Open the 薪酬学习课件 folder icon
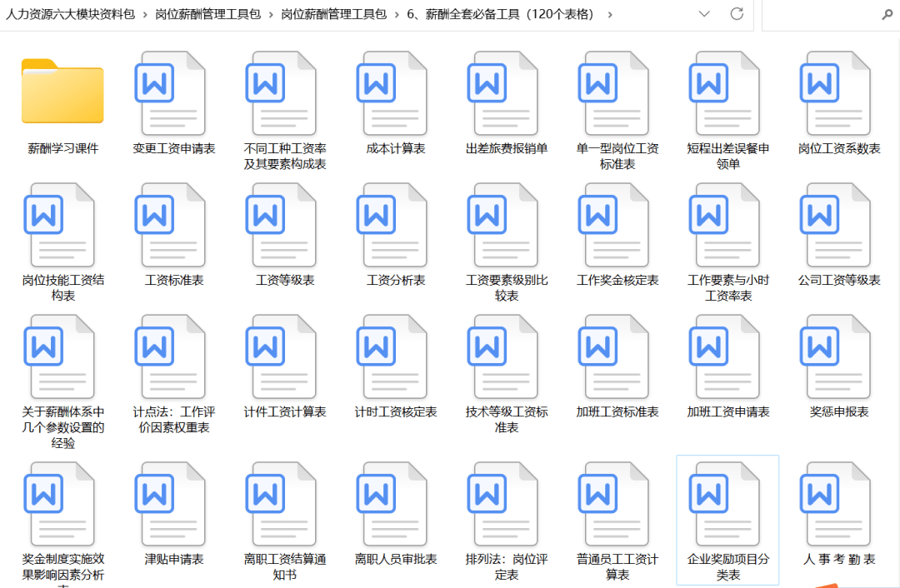 [62, 92]
